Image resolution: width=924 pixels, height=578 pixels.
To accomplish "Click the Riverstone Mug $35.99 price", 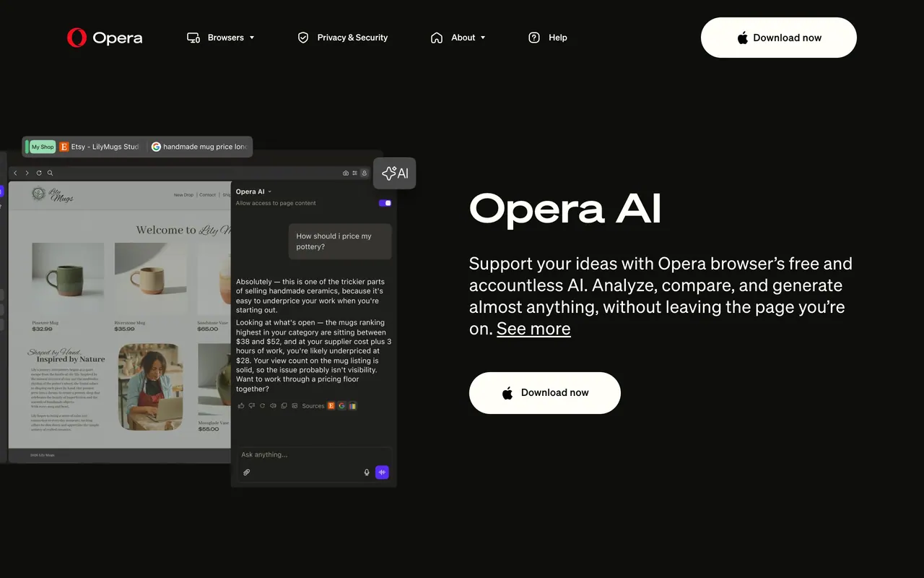I will pos(124,329).
